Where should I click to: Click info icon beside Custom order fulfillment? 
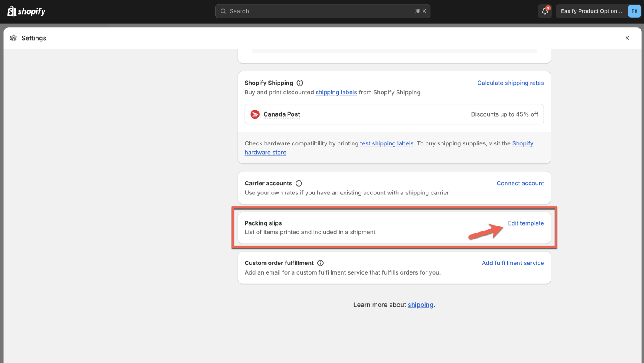[x=320, y=263]
